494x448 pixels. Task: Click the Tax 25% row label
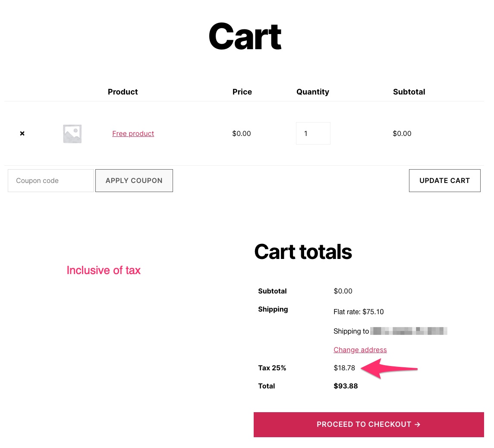click(x=272, y=368)
